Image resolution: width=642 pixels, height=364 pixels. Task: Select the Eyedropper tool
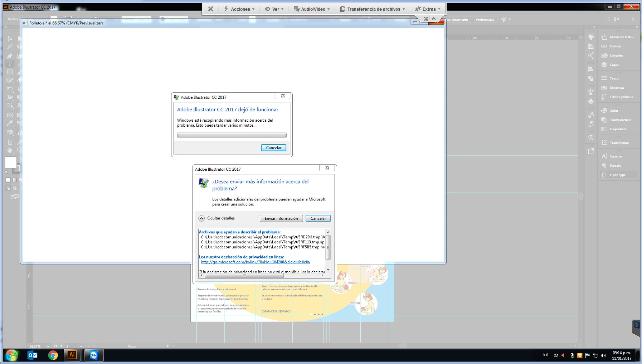10,123
